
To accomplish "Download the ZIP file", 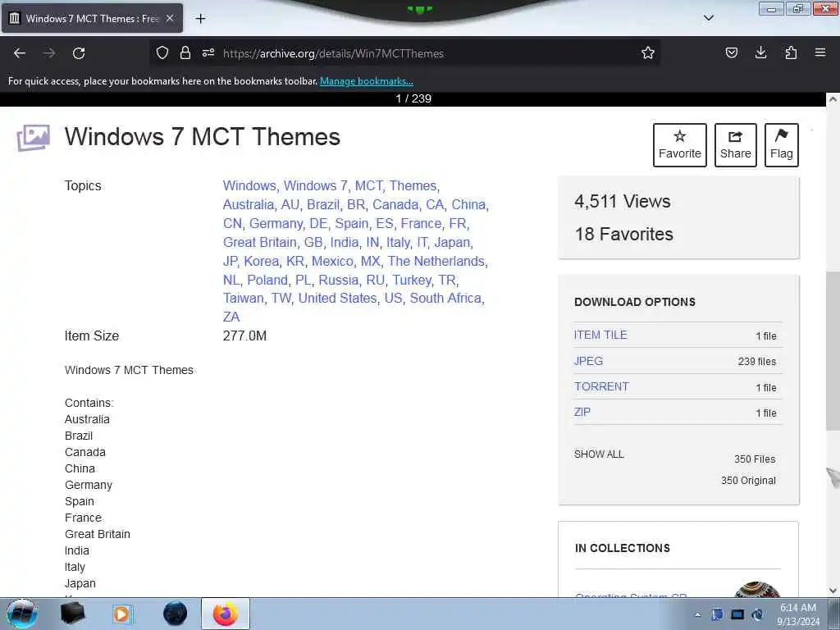I will coord(582,412).
